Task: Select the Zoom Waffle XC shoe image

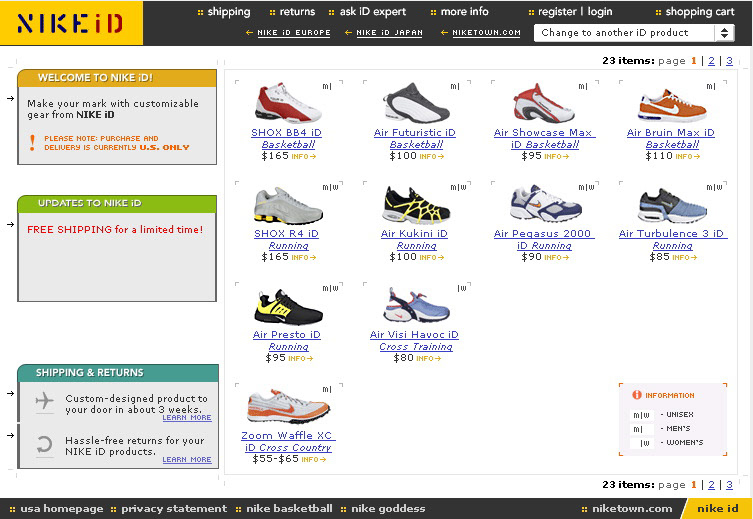Action: 289,407
